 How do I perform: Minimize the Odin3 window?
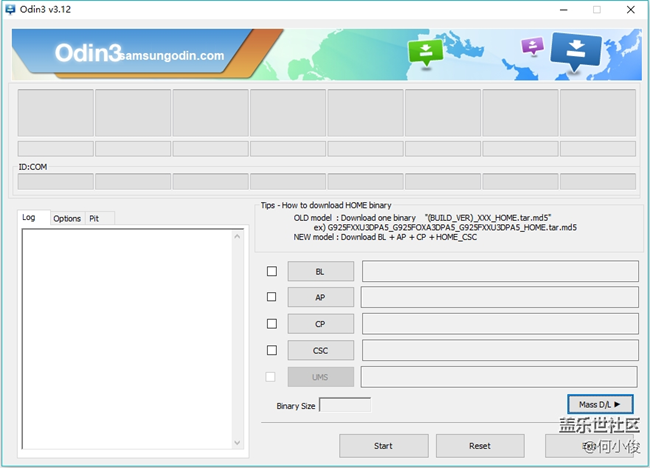point(560,9)
